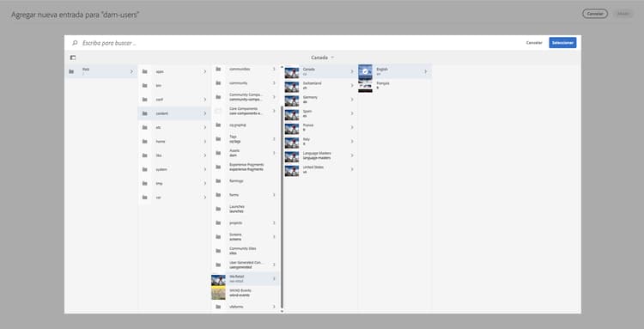Expand the root folder chevron

pyautogui.click(x=131, y=71)
